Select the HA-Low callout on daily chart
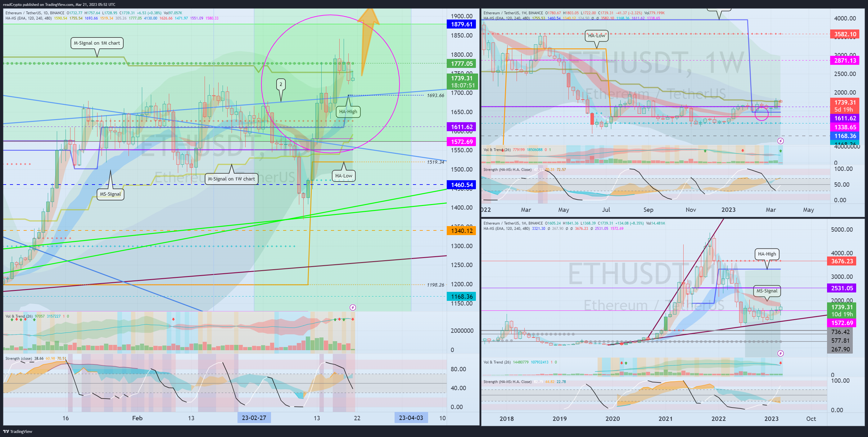The width and height of the screenshot is (868, 437). pos(344,176)
